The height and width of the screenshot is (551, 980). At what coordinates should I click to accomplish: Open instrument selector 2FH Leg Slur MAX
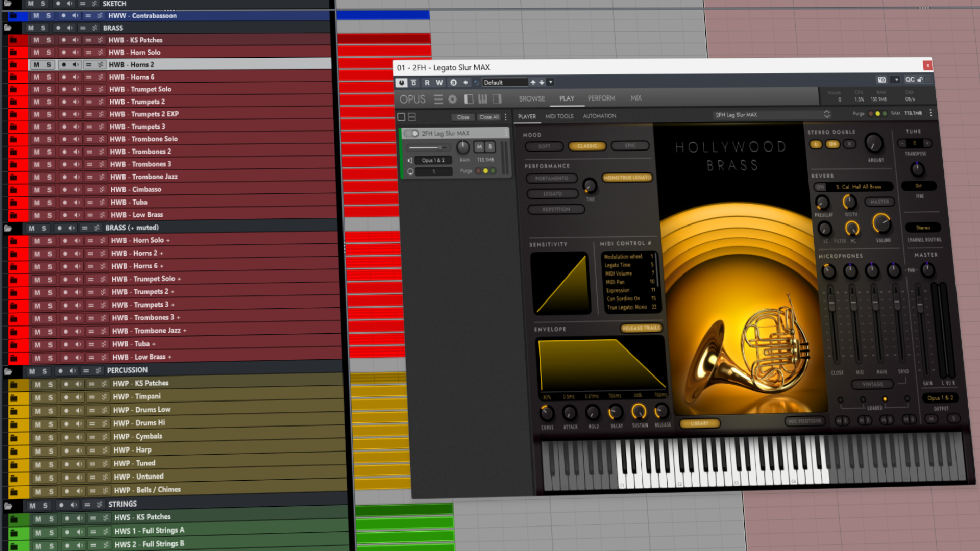pos(772,115)
